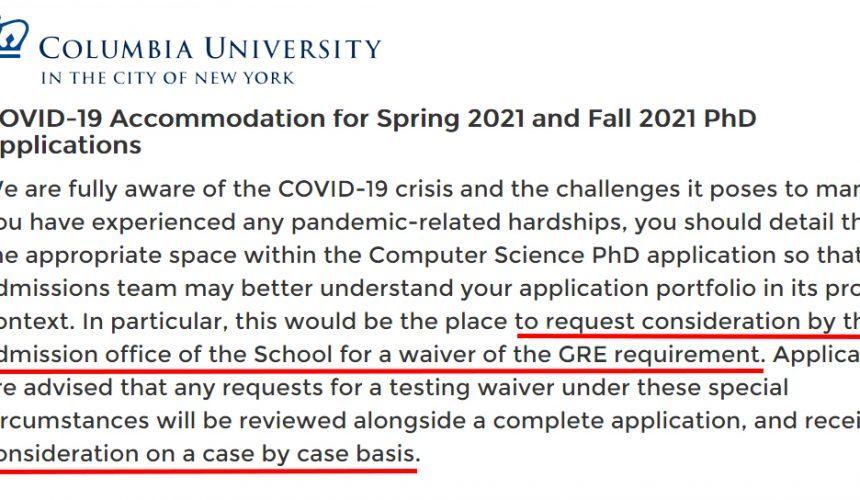Click "In the City of New York" subtitle
The height and width of the screenshot is (500, 860).
click(x=168, y=78)
